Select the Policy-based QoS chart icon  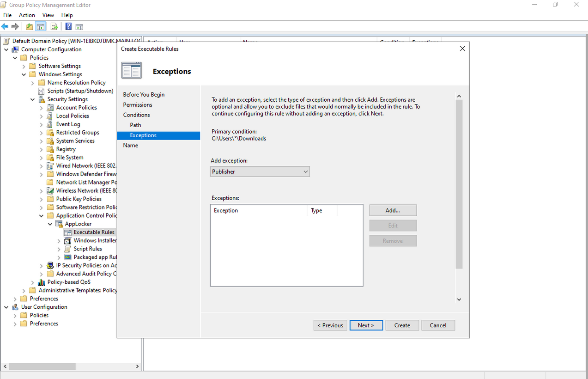(42, 282)
